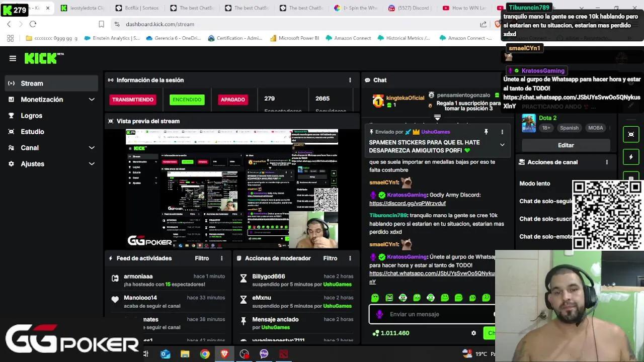This screenshot has height=362, width=644.
Task: Open the discord.gg/vqPWrzvduf link
Action: point(408,203)
